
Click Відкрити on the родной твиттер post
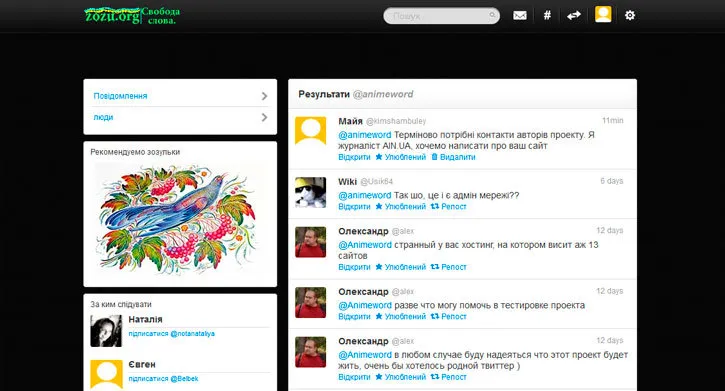[354, 377]
